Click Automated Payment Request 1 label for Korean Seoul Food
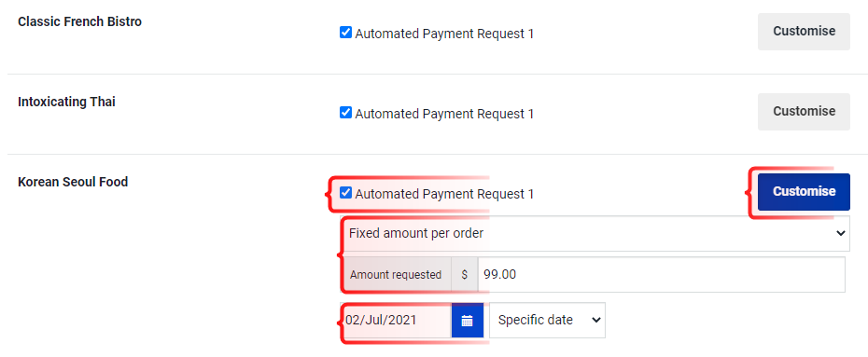The height and width of the screenshot is (357, 868). click(444, 194)
